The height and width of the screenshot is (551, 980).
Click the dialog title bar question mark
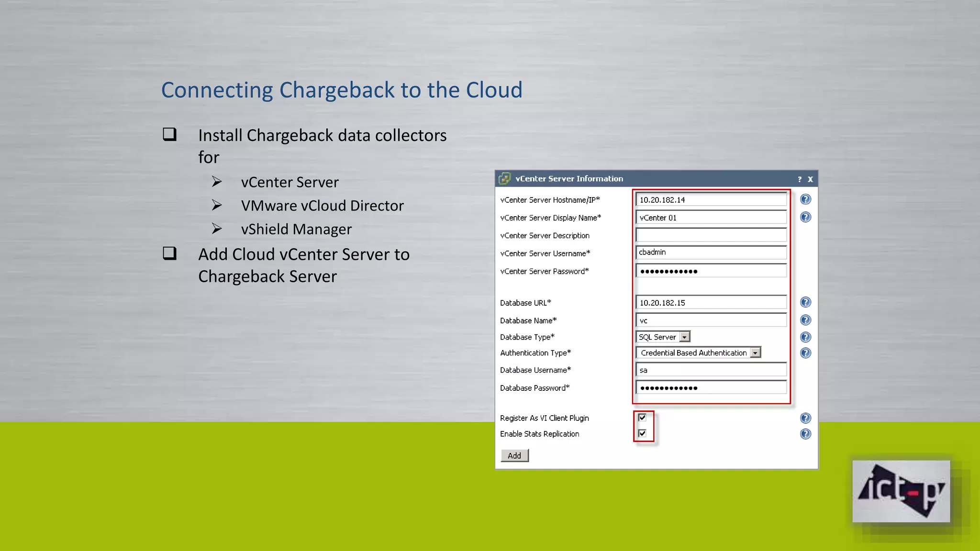pyautogui.click(x=800, y=179)
